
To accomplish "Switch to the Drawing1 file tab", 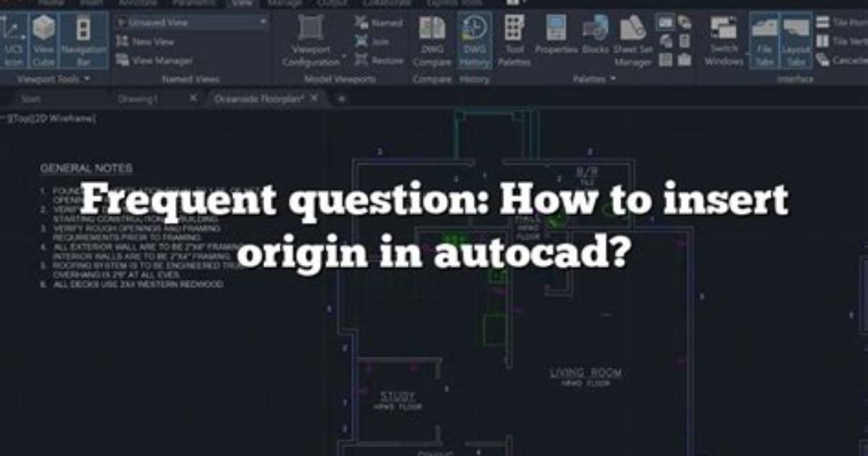I will (138, 99).
